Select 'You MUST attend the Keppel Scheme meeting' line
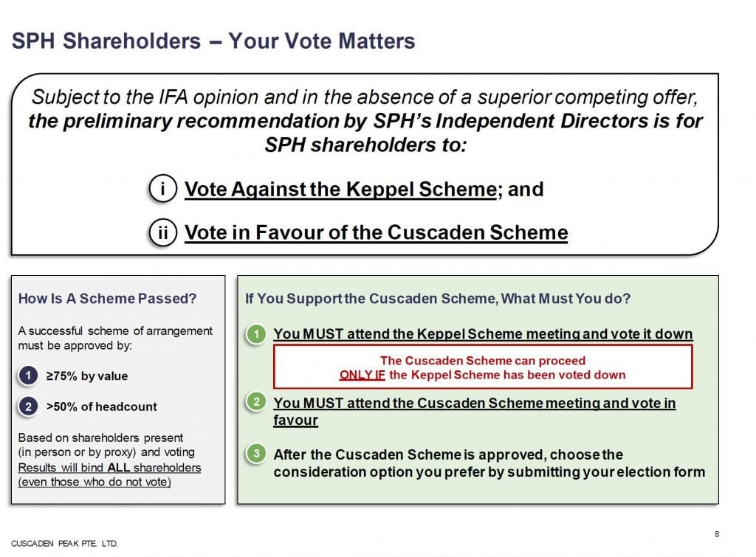This screenshot has width=756, height=557. (x=483, y=333)
